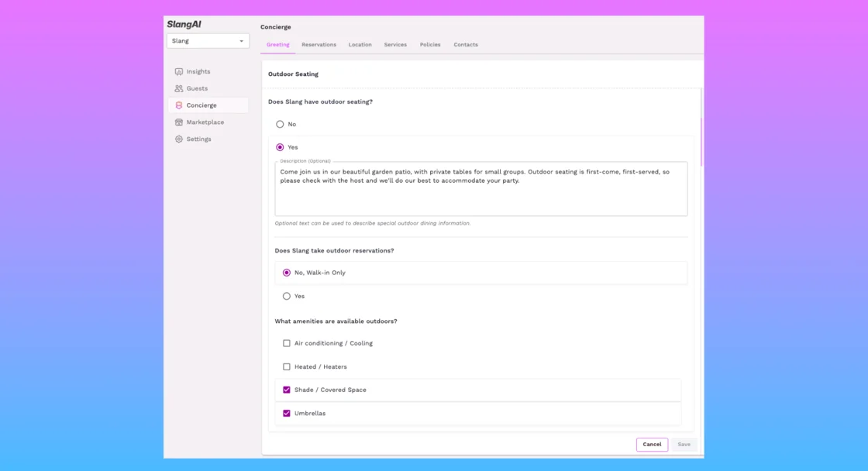868x471 pixels.
Task: Click the 'Optional text can be used' hint
Action: click(373, 224)
